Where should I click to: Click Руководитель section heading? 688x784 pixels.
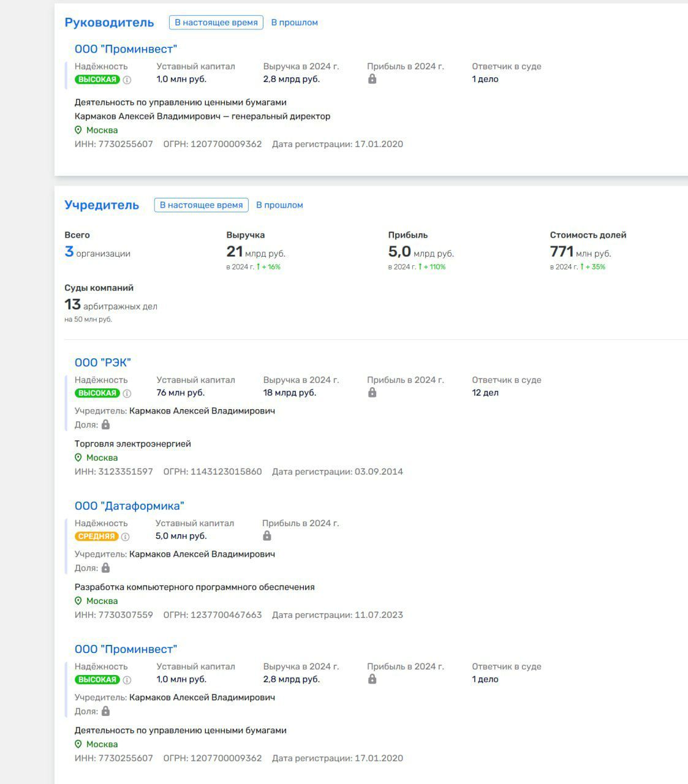(x=109, y=23)
